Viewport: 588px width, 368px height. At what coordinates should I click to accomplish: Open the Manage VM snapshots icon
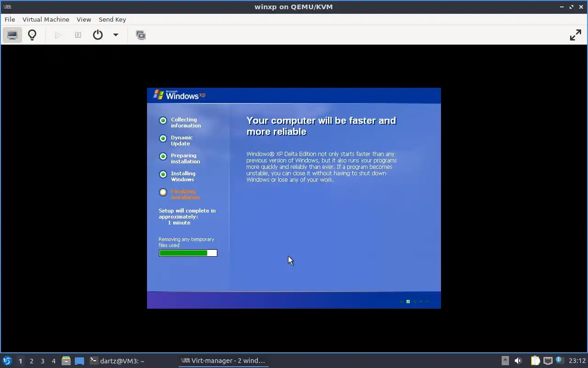pos(141,35)
